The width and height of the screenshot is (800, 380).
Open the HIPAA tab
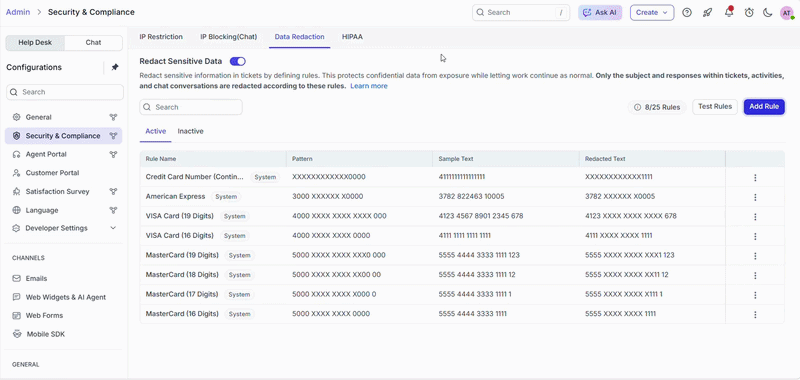tap(353, 37)
